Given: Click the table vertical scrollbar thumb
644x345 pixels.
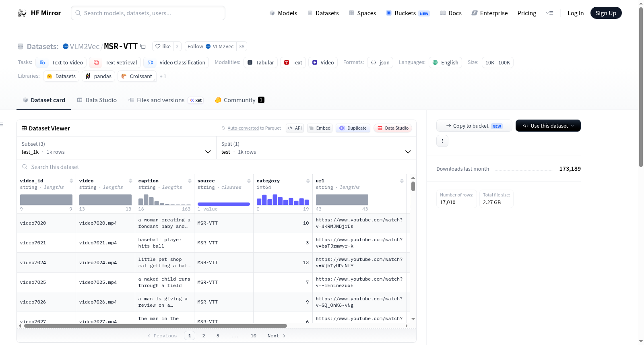Looking at the screenshot, I should pyautogui.click(x=413, y=186).
